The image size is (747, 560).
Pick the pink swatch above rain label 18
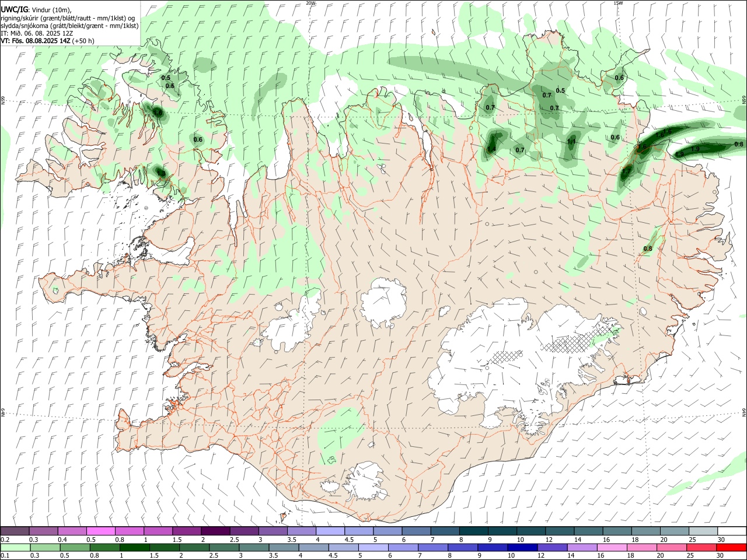click(641, 547)
